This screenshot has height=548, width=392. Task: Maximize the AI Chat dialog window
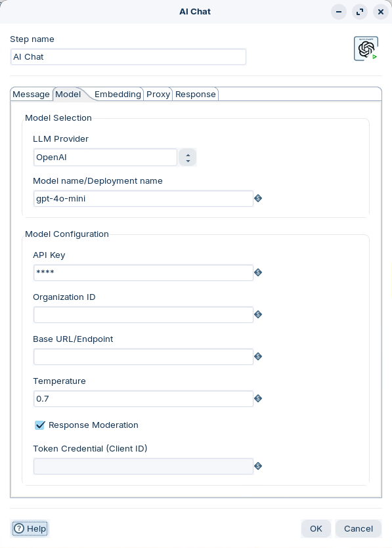tap(359, 12)
